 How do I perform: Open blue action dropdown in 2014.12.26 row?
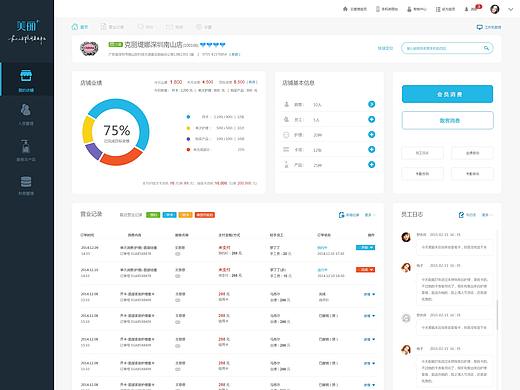point(365,247)
